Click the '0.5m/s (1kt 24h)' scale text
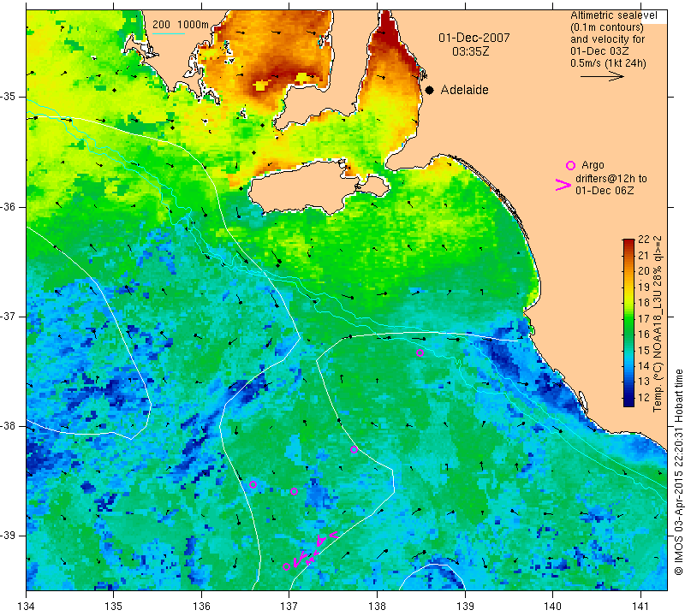The image size is (685, 616). 608,63
